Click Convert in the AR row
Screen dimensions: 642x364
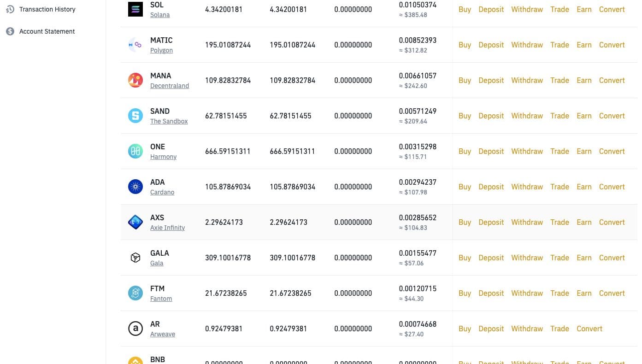pos(589,329)
